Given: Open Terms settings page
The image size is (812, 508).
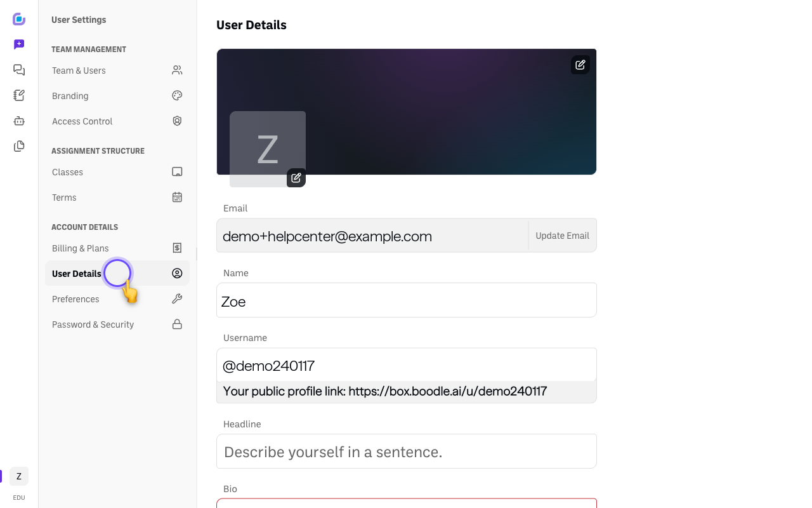Looking at the screenshot, I should pyautogui.click(x=117, y=197).
